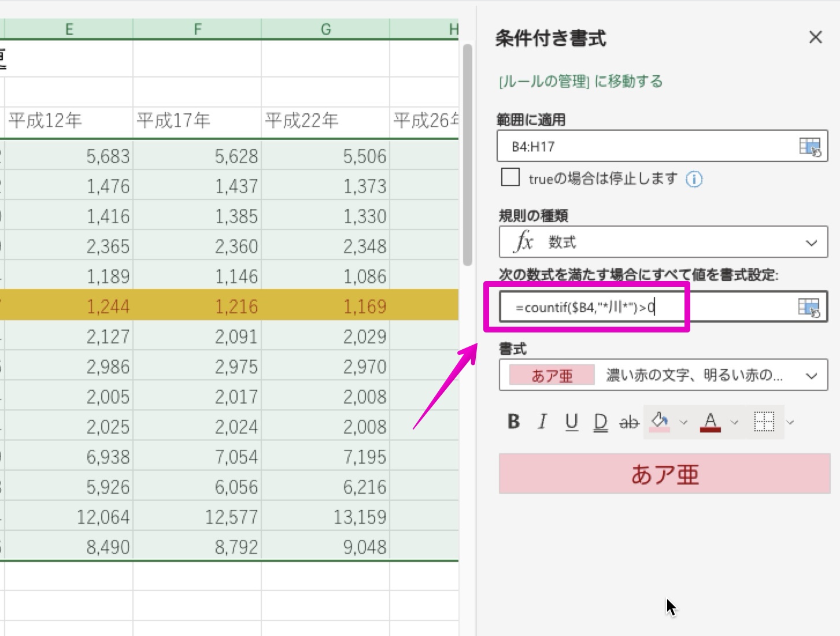Click the large pink あア亜 format preview
This screenshot has width=840, height=636.
pos(664,474)
